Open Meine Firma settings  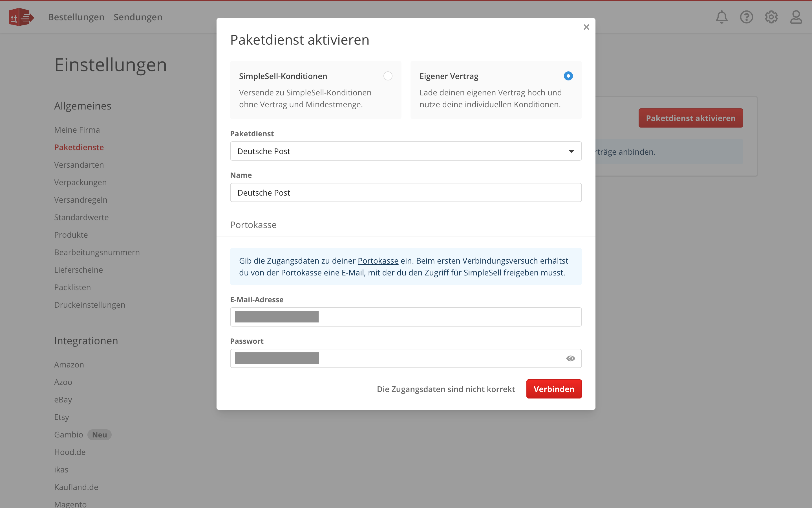(77, 130)
